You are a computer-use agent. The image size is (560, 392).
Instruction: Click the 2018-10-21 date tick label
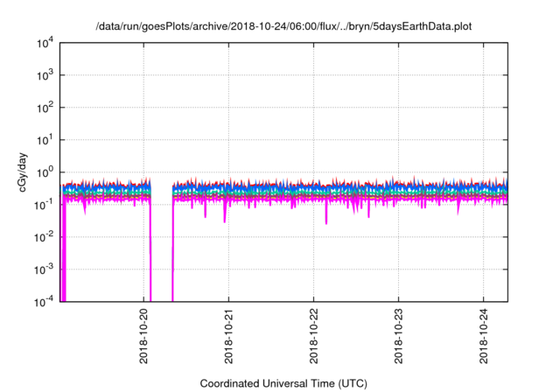(228, 336)
